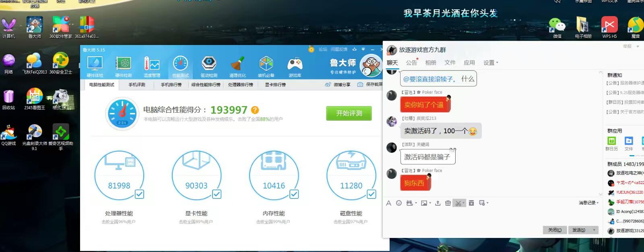Open QQ游戏 desktop shortcut
The width and height of the screenshot is (644, 252).
(x=8, y=135)
